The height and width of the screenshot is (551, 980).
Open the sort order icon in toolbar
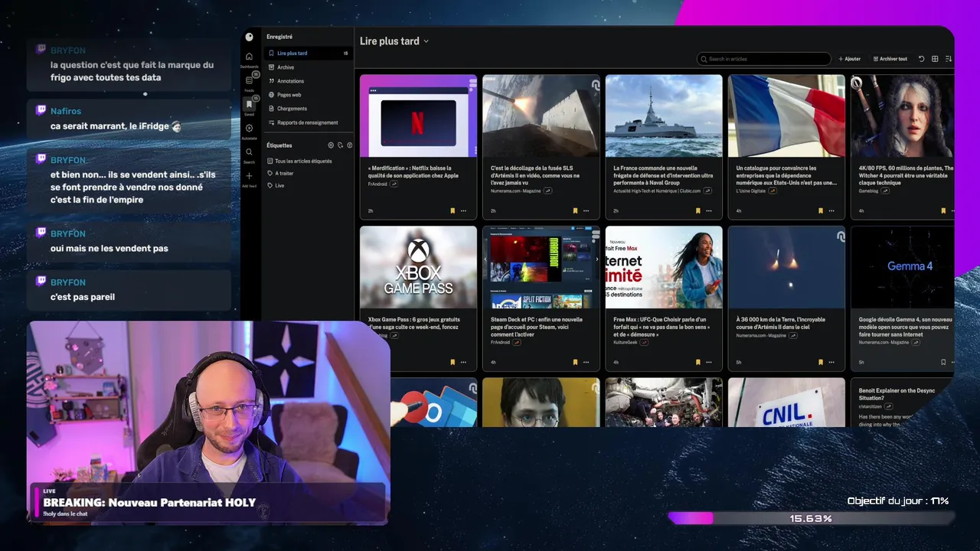pos(948,58)
